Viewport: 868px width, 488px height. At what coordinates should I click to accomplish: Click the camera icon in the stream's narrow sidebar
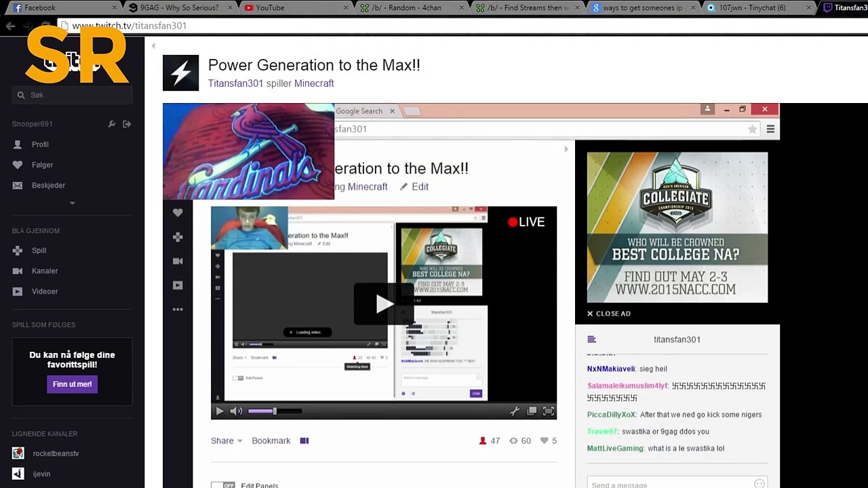(x=178, y=261)
